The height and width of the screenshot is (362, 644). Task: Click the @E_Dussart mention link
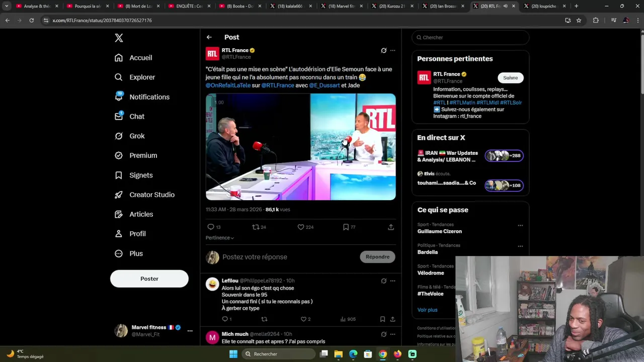coord(325,85)
